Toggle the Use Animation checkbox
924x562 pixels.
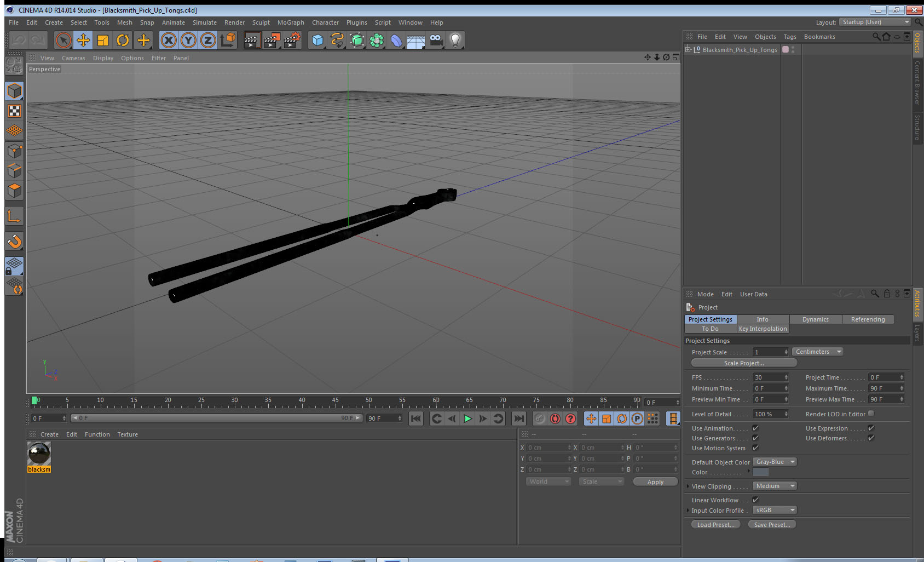tap(755, 428)
